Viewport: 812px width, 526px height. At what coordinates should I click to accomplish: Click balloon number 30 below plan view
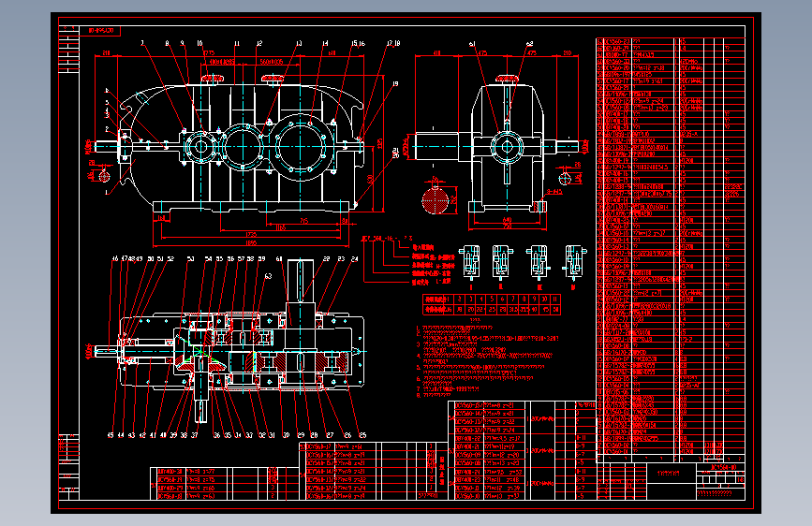tap(286, 435)
